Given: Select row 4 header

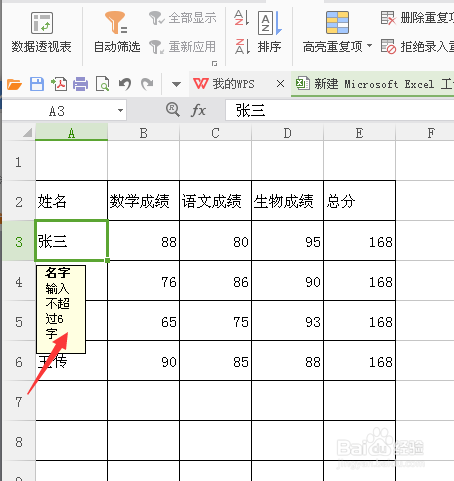Looking at the screenshot, I should (x=18, y=281).
